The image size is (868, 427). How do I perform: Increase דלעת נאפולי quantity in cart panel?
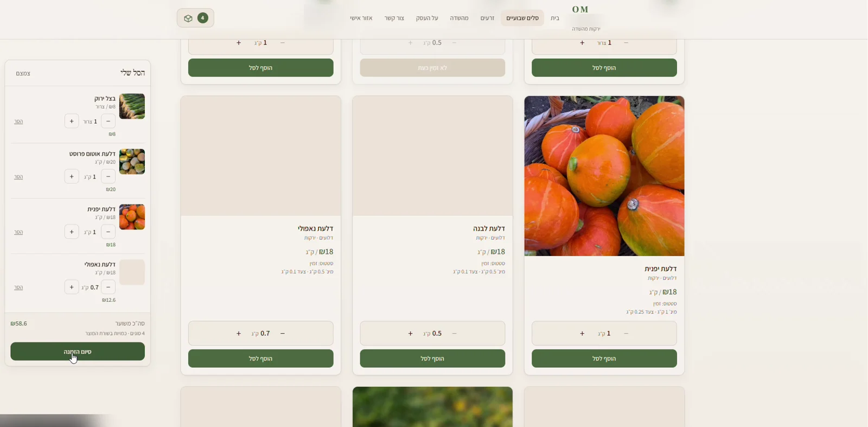click(x=72, y=287)
